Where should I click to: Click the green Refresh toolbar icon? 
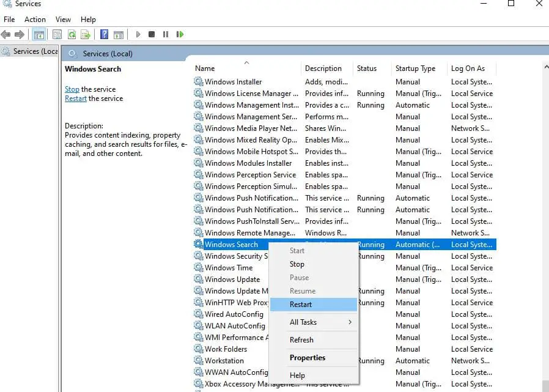point(72,34)
